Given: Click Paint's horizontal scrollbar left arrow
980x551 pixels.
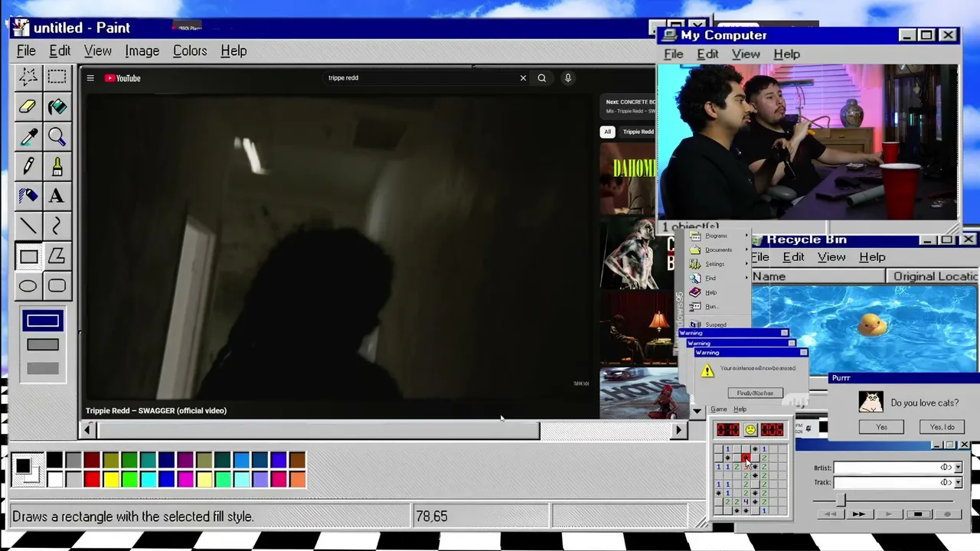Looking at the screenshot, I should tap(87, 430).
